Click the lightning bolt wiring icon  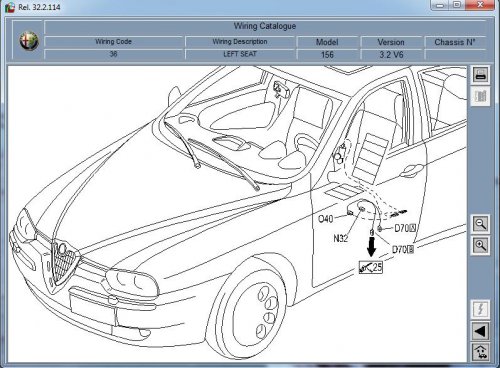coord(480,309)
